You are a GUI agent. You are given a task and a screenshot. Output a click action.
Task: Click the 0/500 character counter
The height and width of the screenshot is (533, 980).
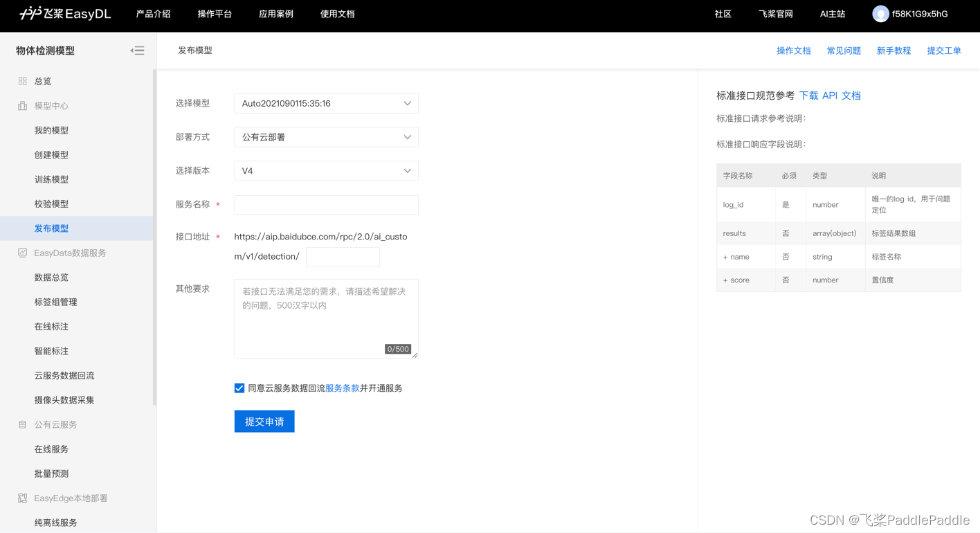(x=398, y=349)
